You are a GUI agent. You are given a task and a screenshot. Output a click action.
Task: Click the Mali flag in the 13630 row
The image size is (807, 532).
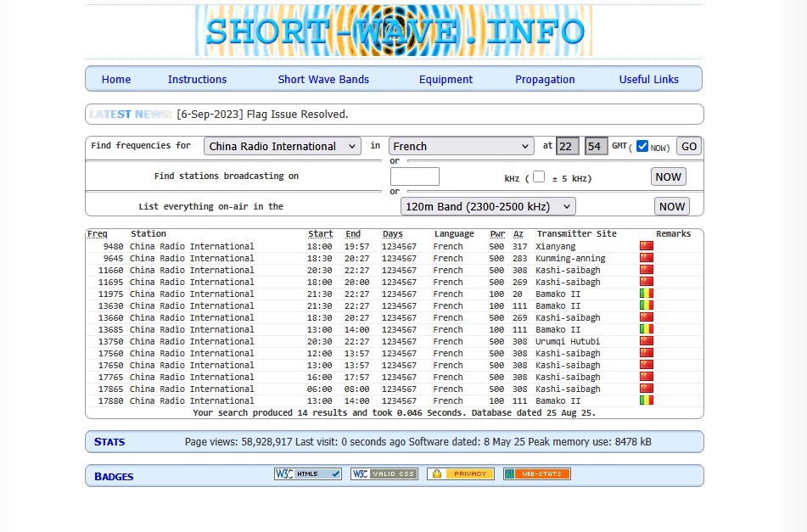coord(647,305)
